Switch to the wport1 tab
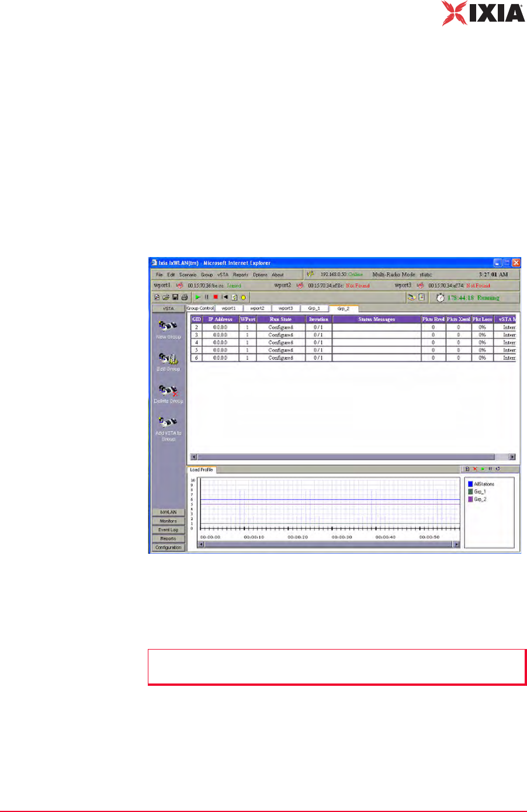This screenshot has height=812, width=527. [x=229, y=308]
